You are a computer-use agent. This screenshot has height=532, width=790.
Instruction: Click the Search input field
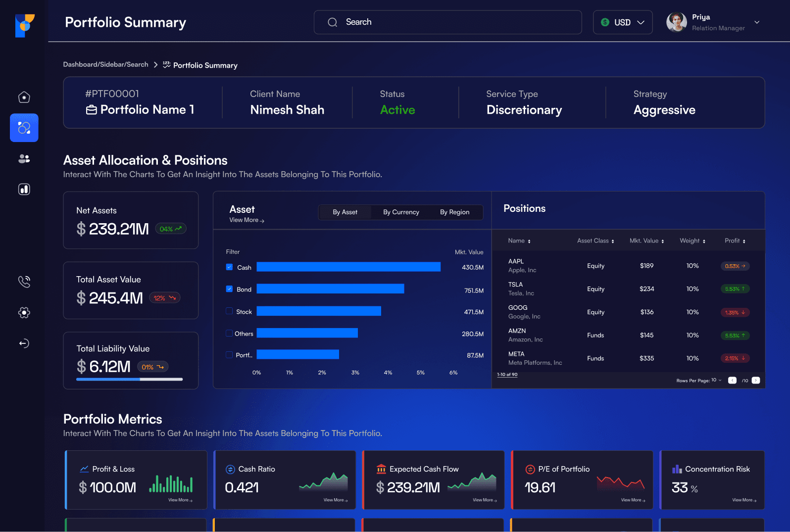click(447, 22)
